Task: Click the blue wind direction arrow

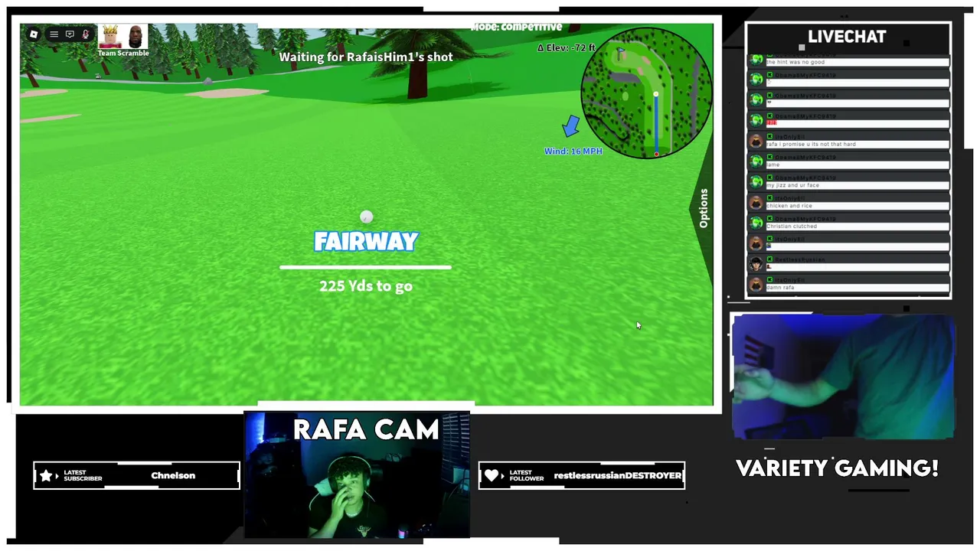Action: [x=570, y=127]
